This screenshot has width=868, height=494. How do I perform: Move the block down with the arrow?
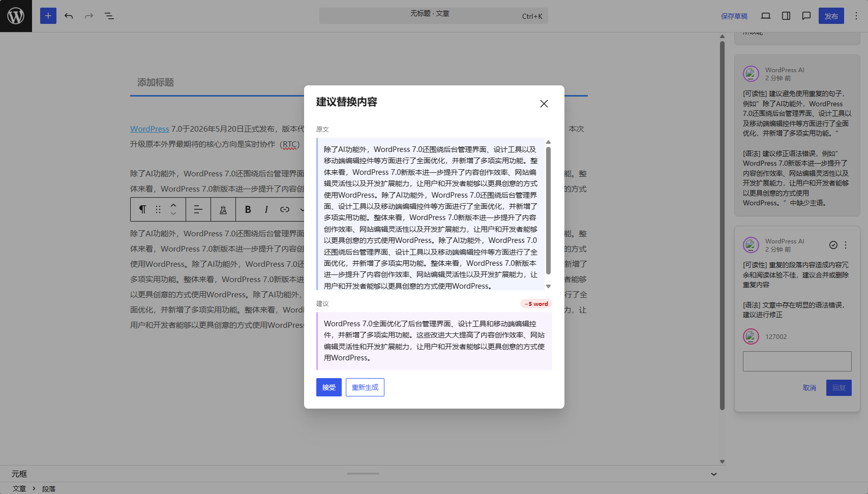(x=173, y=214)
